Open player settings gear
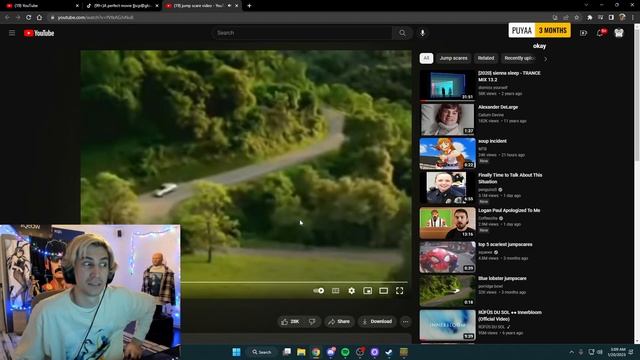This screenshot has height=360, width=640. coord(351,291)
